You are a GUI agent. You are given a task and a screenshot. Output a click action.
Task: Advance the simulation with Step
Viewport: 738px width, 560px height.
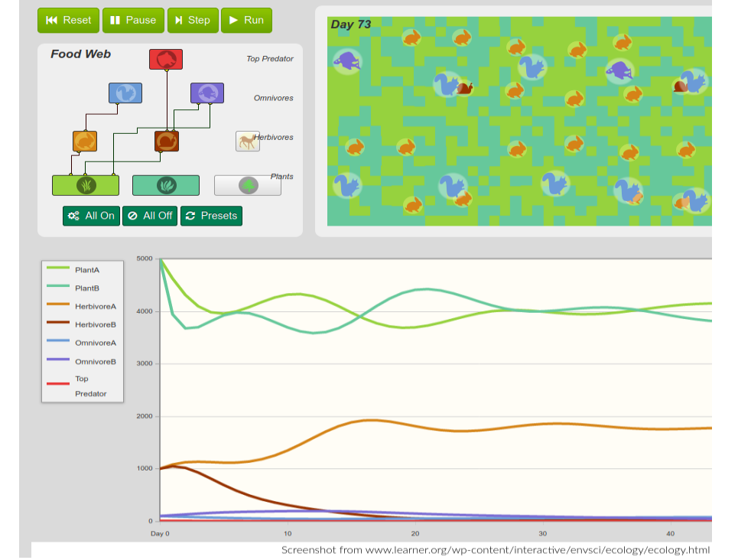click(193, 21)
